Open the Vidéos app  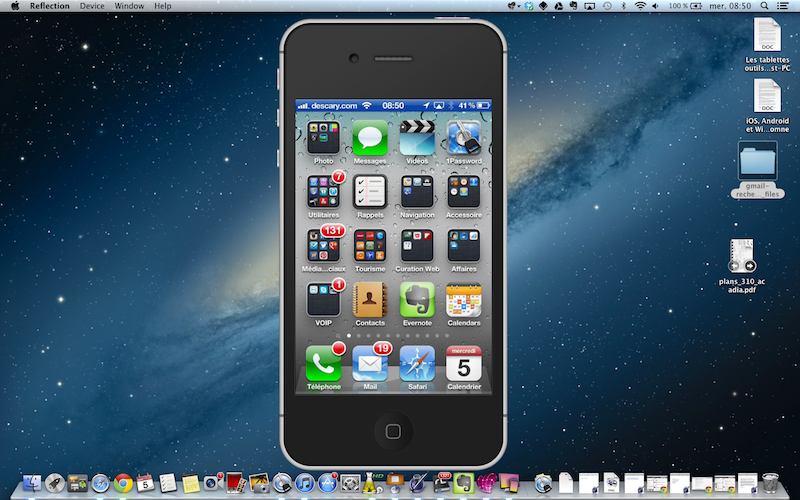tap(417, 138)
